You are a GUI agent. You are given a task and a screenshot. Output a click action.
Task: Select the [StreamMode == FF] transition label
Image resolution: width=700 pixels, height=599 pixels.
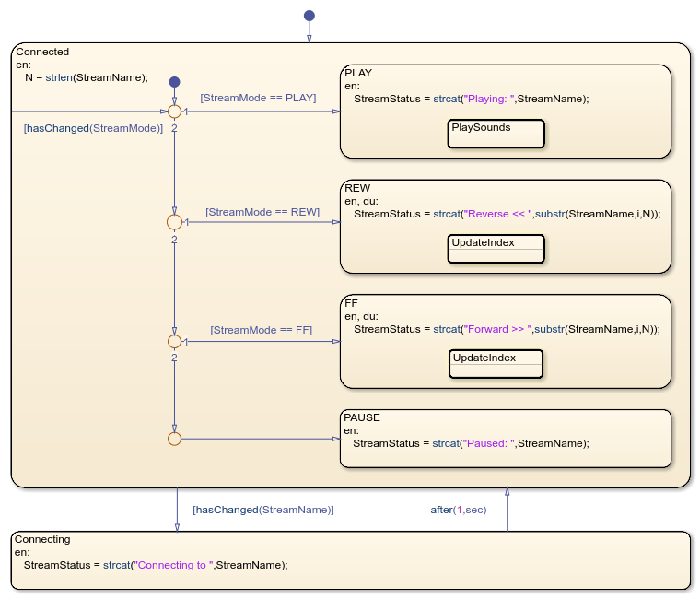click(262, 330)
